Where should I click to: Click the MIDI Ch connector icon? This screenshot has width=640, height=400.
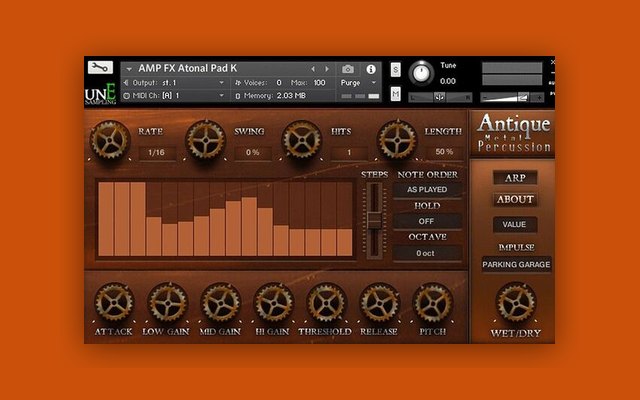pyautogui.click(x=127, y=96)
